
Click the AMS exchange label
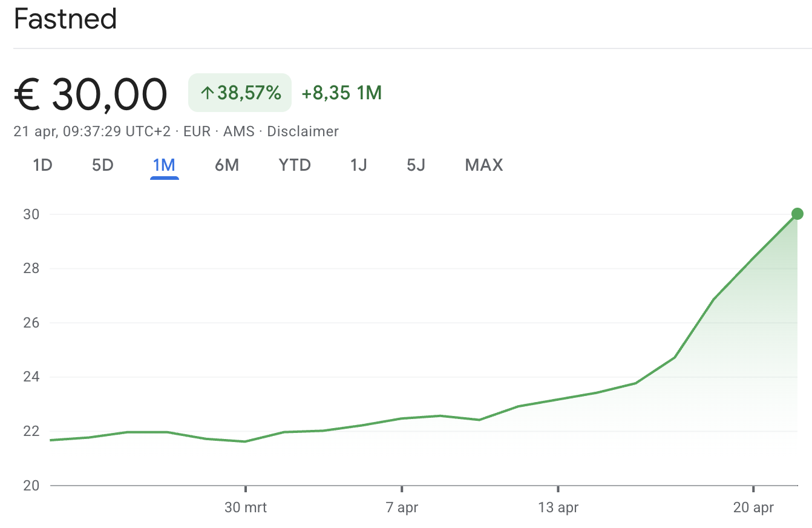click(x=239, y=131)
